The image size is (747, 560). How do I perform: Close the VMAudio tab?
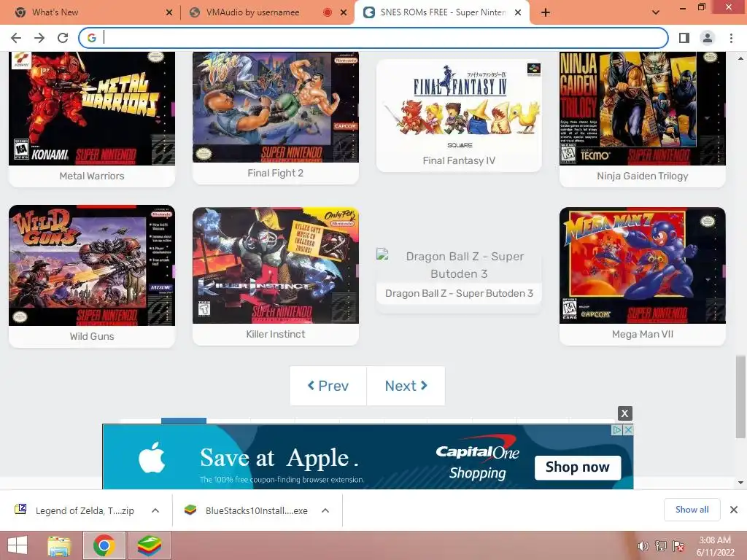pyautogui.click(x=344, y=12)
